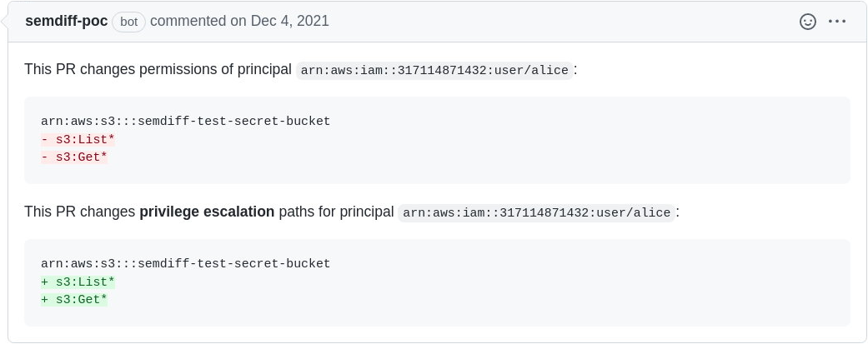Click "This PR changes permissions of principal" text
The width and height of the screenshot is (868, 344).
click(x=158, y=70)
